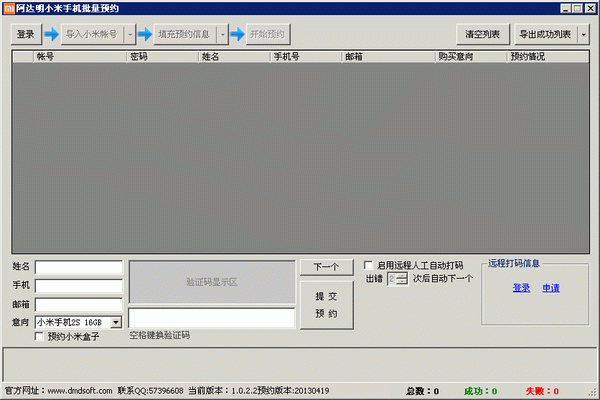Image resolution: width=600 pixels, height=400 pixels.
Task: Click the blue arrow before 开始预约
Action: (x=237, y=34)
